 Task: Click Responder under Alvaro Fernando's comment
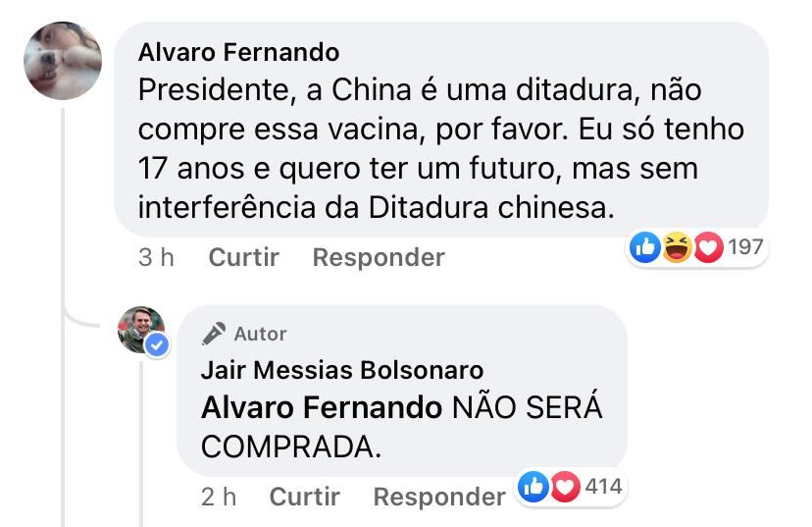pyautogui.click(x=379, y=257)
